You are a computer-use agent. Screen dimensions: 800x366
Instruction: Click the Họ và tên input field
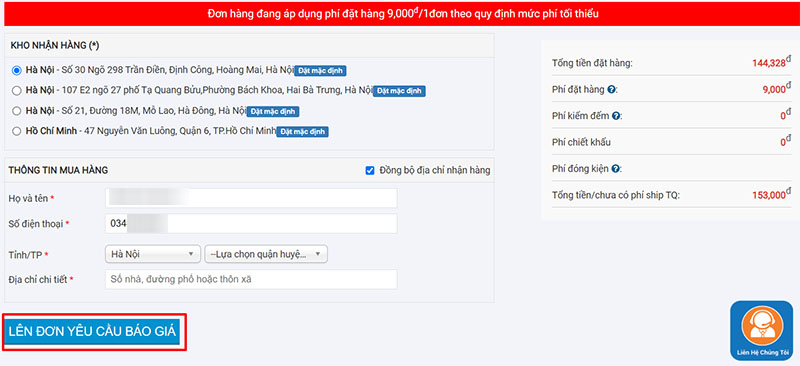coord(251,198)
